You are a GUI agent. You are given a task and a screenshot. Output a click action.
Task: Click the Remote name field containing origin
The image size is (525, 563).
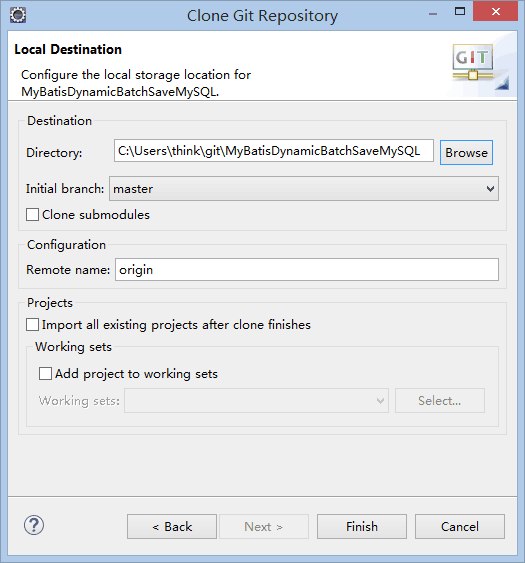click(x=307, y=270)
